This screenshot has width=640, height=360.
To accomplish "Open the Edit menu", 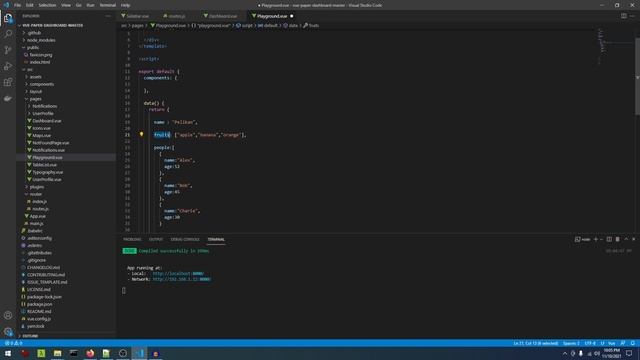I will tap(30, 5).
